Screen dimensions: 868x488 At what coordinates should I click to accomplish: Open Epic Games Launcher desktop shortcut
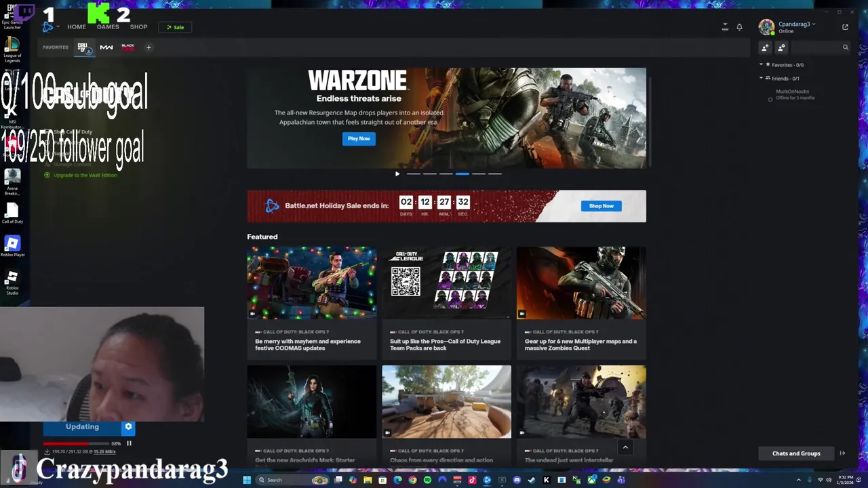click(x=12, y=16)
